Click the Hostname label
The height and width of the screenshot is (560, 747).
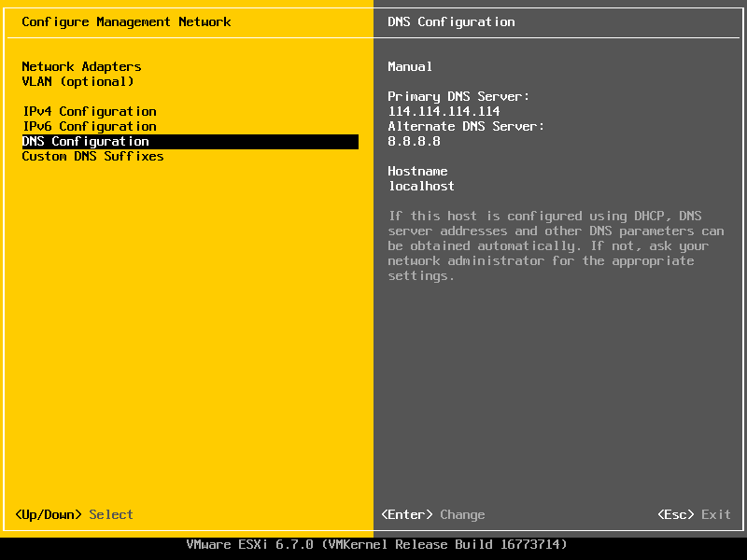[417, 171]
